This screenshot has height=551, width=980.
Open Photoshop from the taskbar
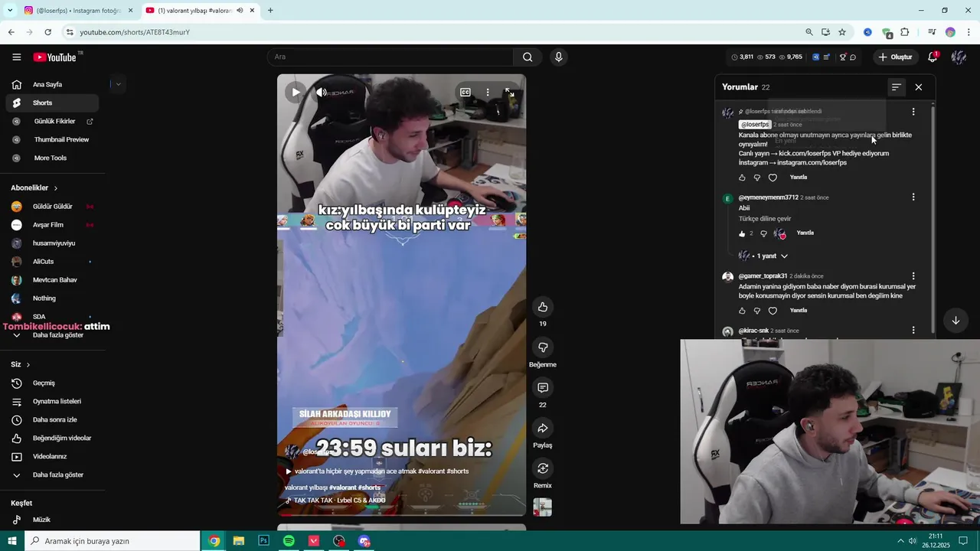click(263, 541)
